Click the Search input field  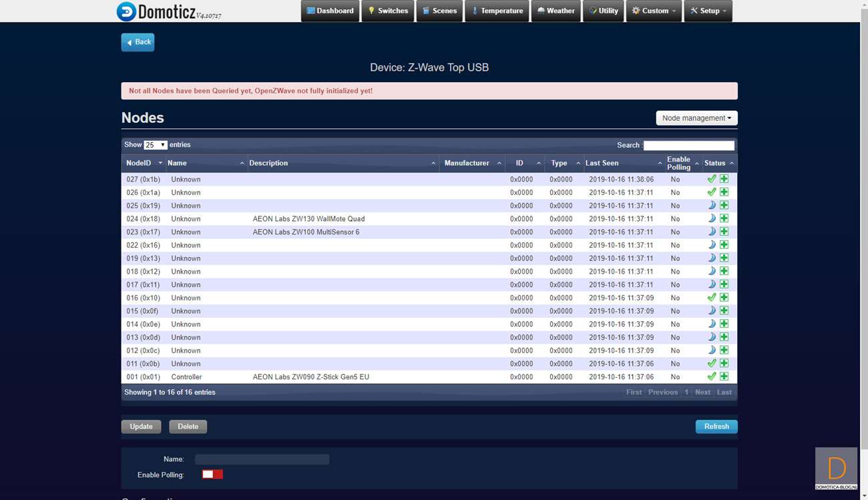tap(688, 146)
